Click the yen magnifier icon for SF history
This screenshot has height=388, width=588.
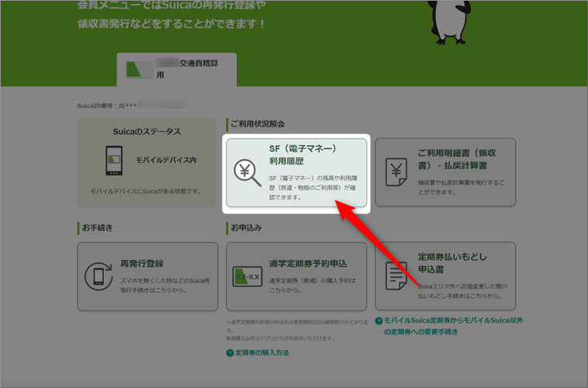[247, 172]
